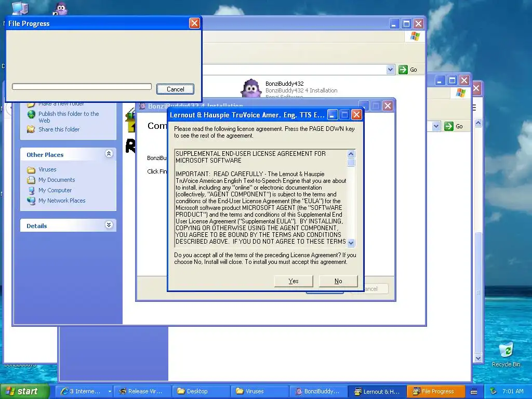Click the keyboard icon next to system tray
532x399 pixels.
[474, 392]
